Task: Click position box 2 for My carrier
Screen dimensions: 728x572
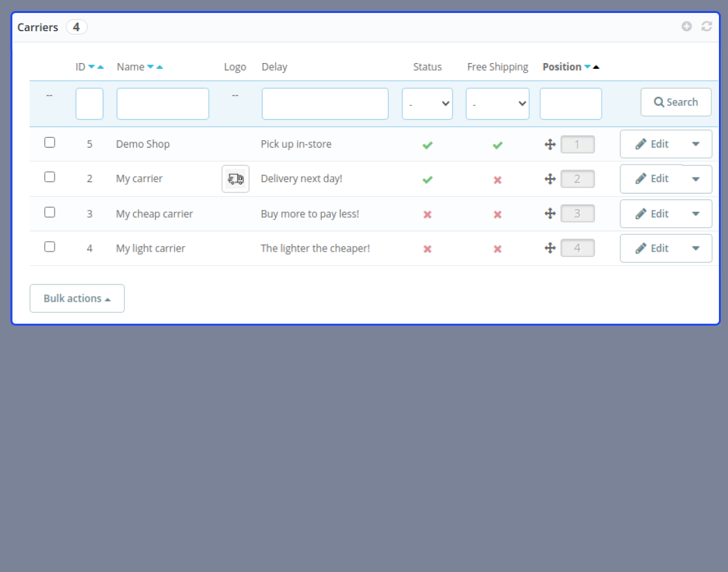Action: [578, 179]
